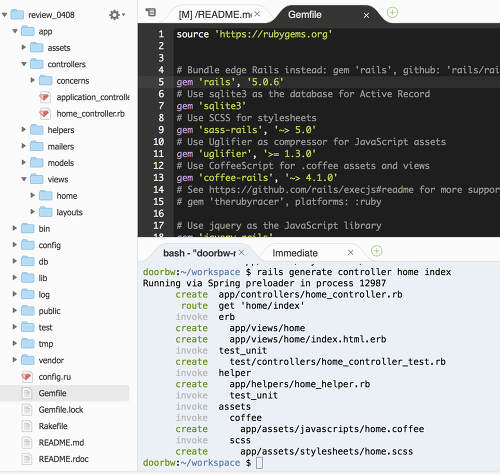Click the terminal prompt cursor at bottom
This screenshot has height=474, width=500.
(259, 463)
